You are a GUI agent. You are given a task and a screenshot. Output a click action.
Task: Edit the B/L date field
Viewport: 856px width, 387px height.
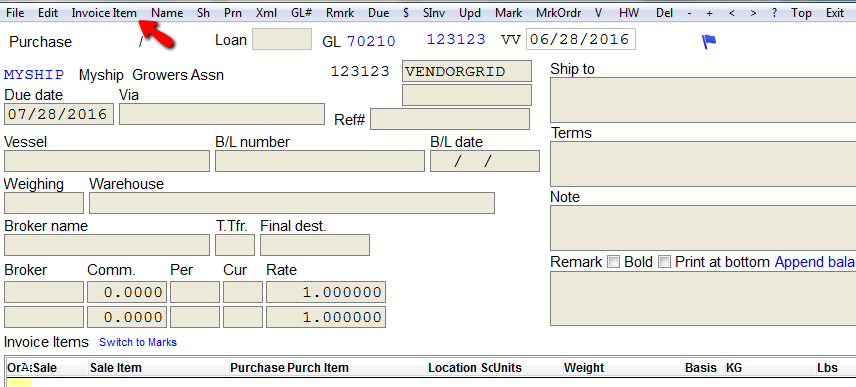[485, 161]
